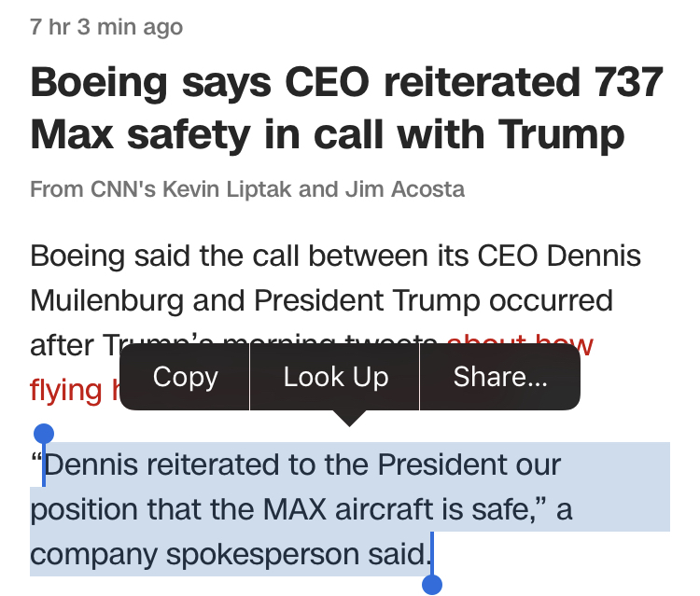Click the word MAX in highlighted text
This screenshot has width=700, height=596.
coord(295,509)
